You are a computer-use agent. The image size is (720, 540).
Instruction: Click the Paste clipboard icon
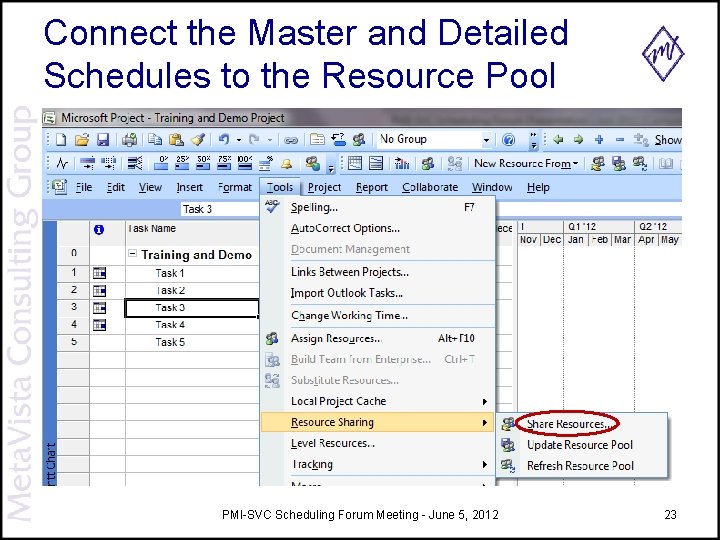point(176,140)
